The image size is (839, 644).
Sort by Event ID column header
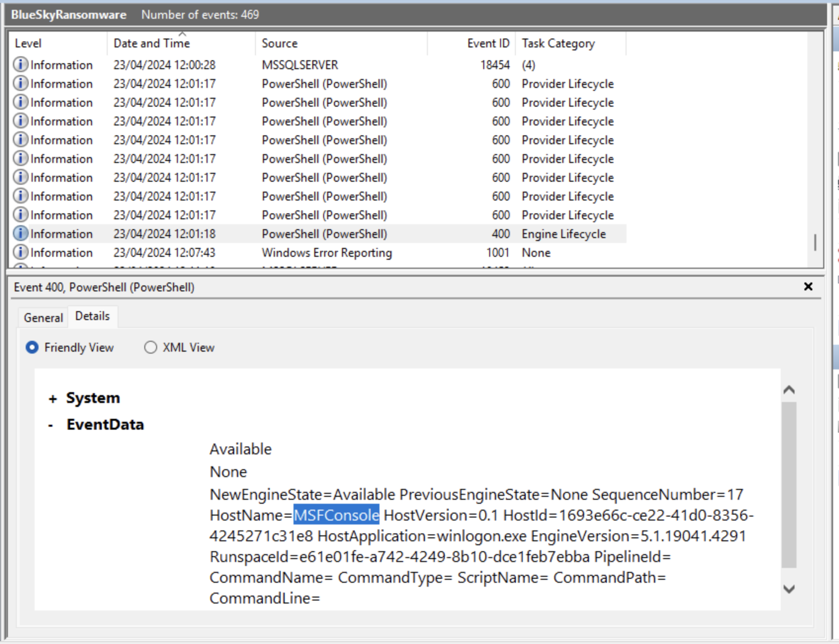pos(471,43)
